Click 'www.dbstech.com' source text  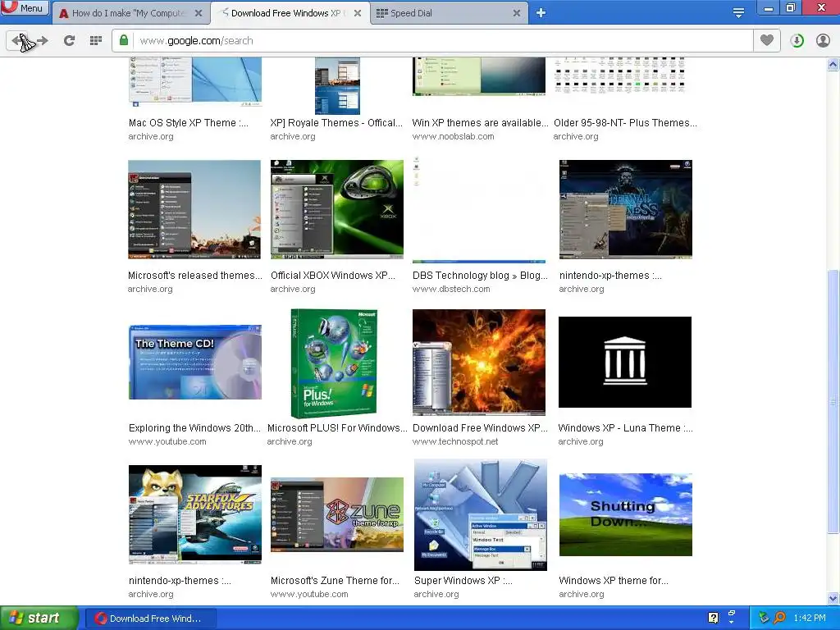(x=451, y=289)
